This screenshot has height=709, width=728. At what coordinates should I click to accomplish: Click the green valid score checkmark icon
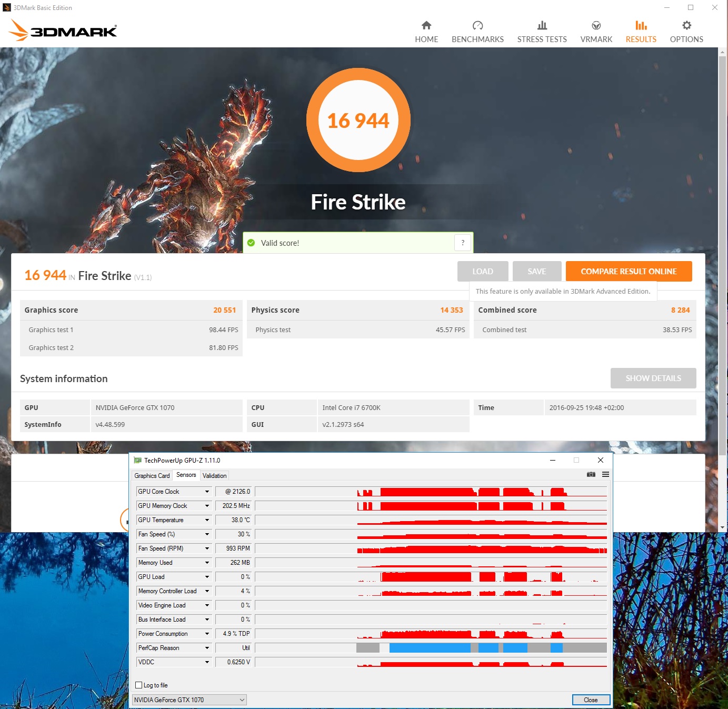point(251,243)
